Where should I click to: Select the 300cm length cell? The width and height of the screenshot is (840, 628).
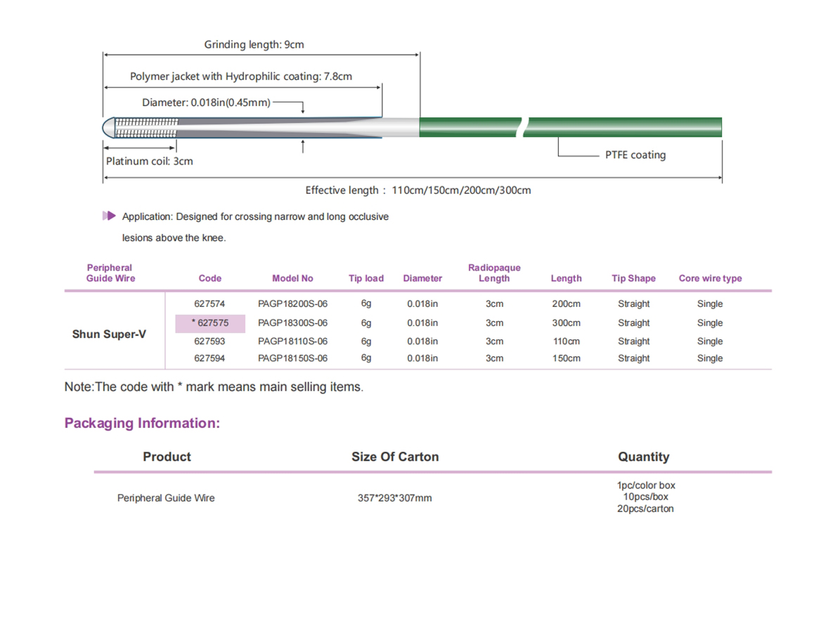(x=567, y=323)
